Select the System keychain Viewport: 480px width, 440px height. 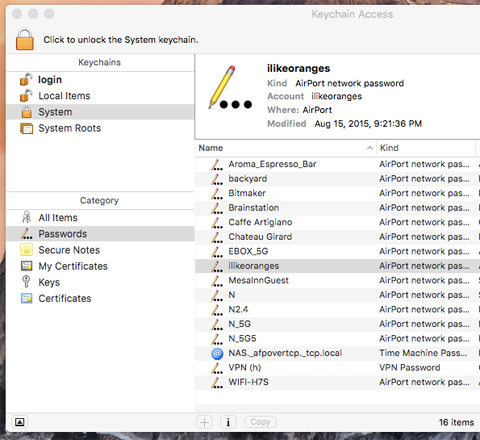[x=100, y=112]
